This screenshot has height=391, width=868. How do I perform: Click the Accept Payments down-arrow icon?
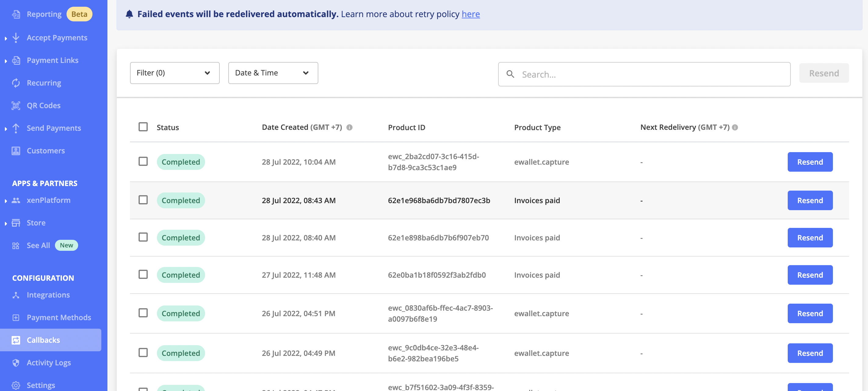click(x=16, y=38)
